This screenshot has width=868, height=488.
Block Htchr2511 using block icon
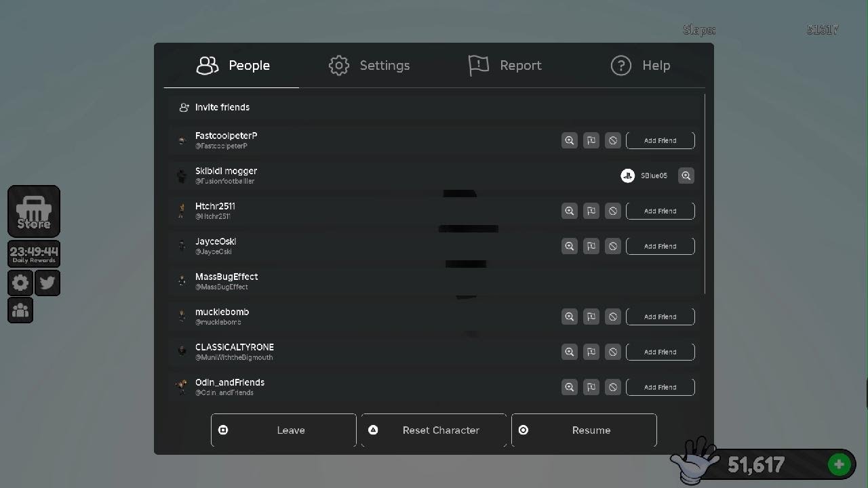[613, 211]
